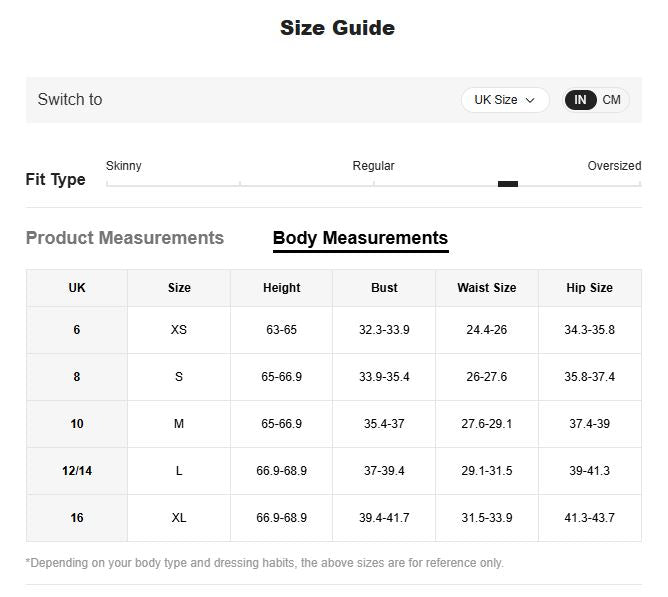Click the Regular fit label
Image resolution: width=668 pixels, height=597 pixels.
373,166
